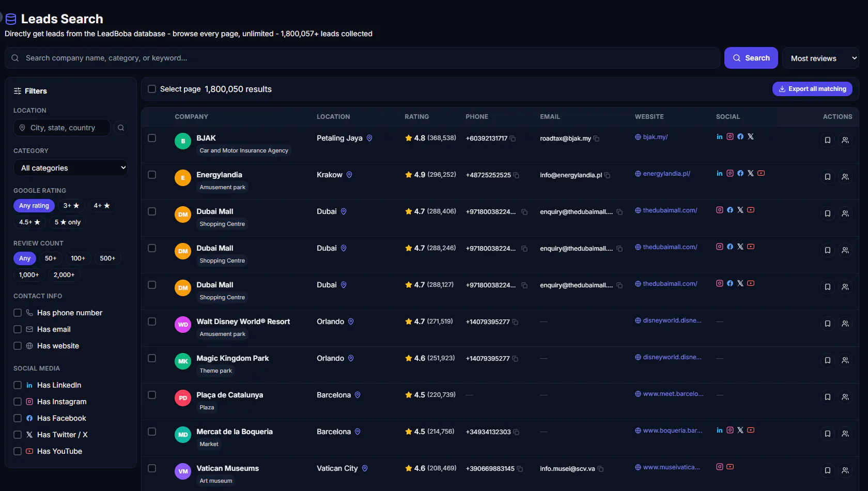Viewport: 868px width, 491px height.
Task: Check the Energylandia row checkbox
Action: pos(152,175)
